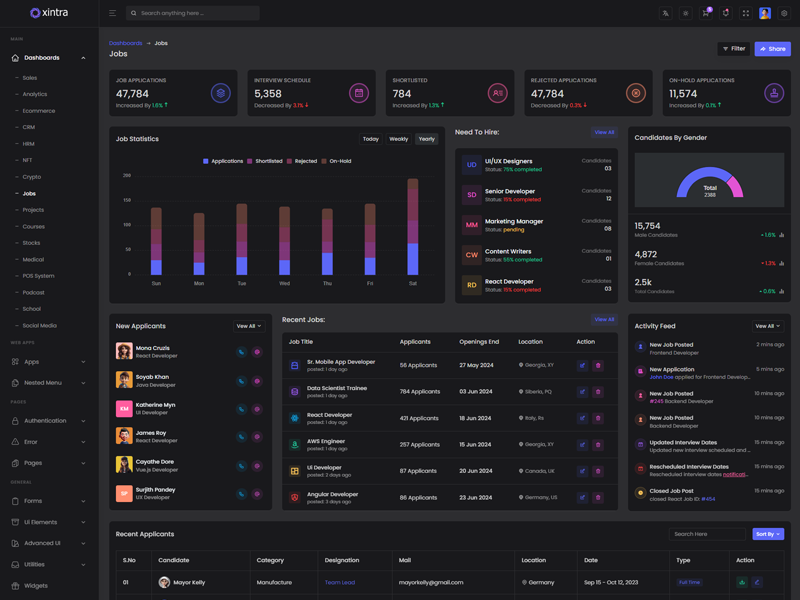This screenshot has width=800, height=600.
Task: Click the Share button
Action: pos(772,48)
